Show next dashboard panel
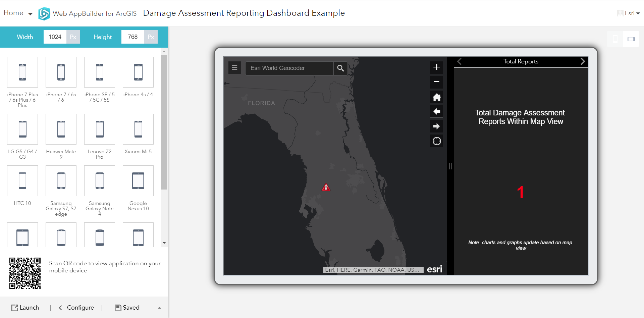Screen dimensions: 644x318 583,61
